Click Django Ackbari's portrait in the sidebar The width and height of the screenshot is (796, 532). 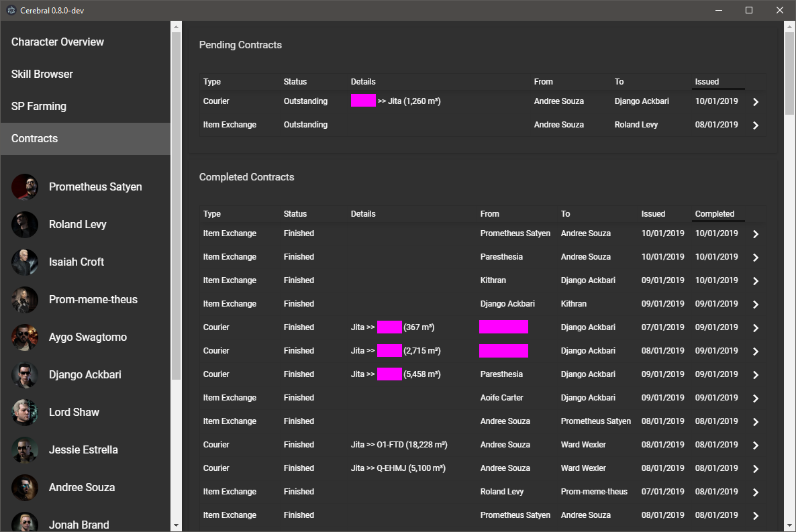point(25,374)
